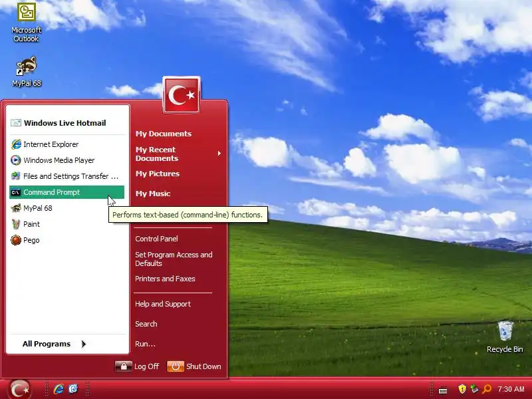The width and height of the screenshot is (532, 399).
Task: Expand All Programs menu
Action: [55, 344]
